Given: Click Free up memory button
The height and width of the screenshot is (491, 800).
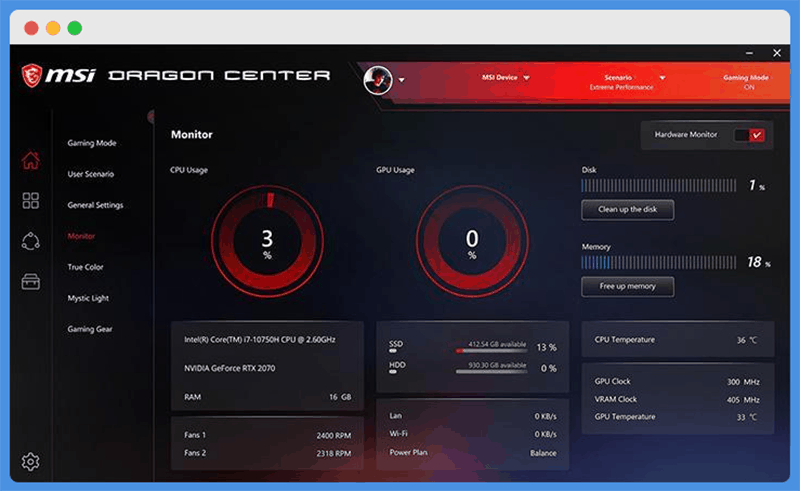Looking at the screenshot, I should [628, 287].
